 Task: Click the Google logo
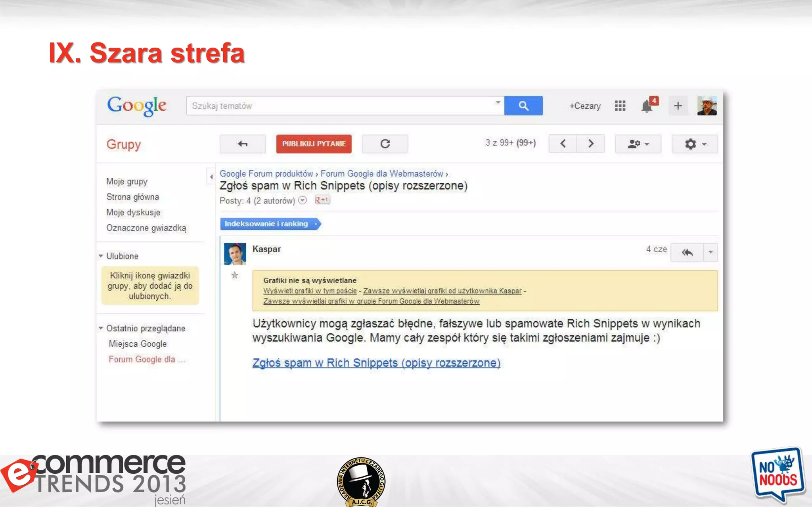coord(137,106)
